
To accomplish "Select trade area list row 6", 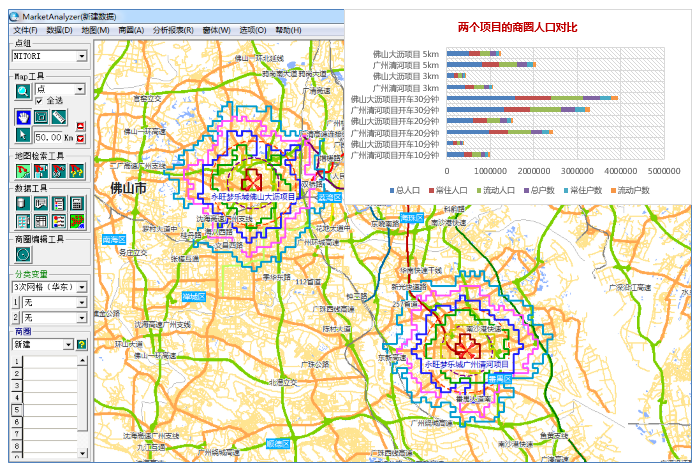I will tap(45, 422).
